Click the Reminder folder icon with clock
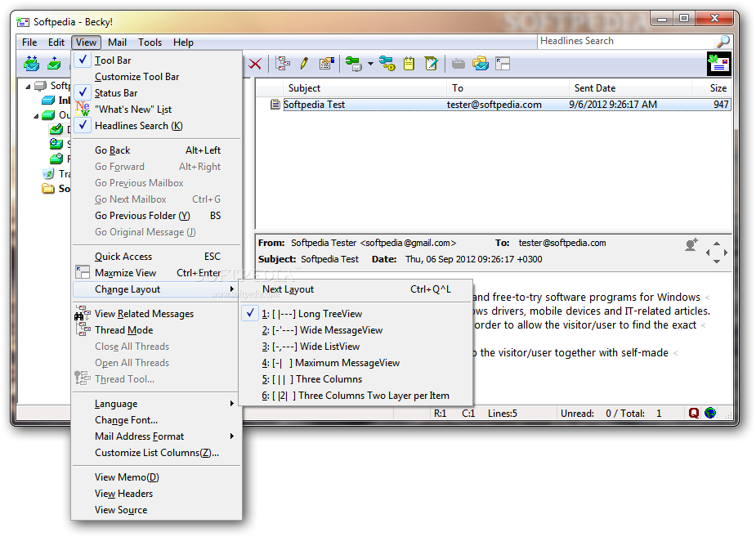This screenshot has height=537, width=756. (x=56, y=158)
